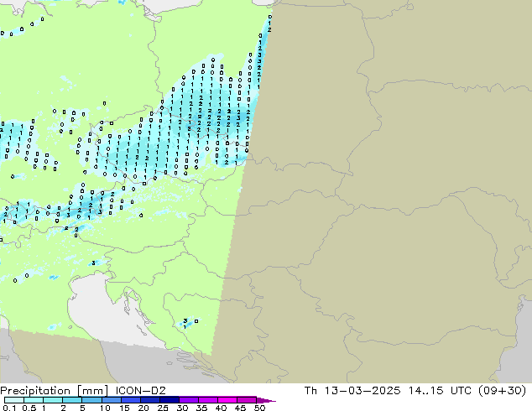The image size is (532, 411).
Task: Click the 'Th' weekday label
Action: 310,391
